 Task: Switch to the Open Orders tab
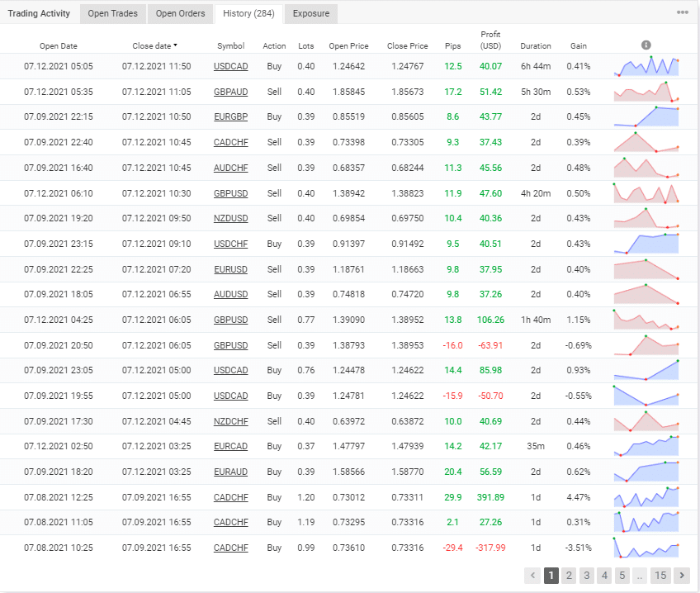pos(180,13)
